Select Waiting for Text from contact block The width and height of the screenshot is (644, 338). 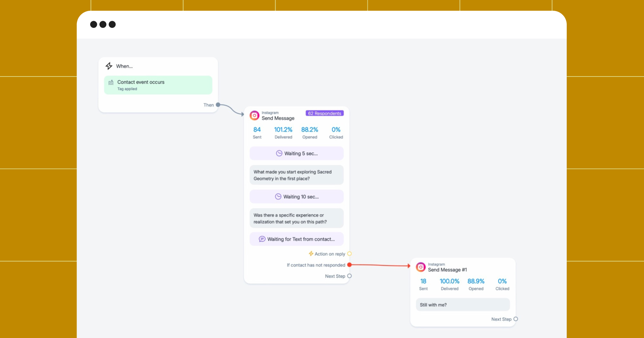[297, 239]
